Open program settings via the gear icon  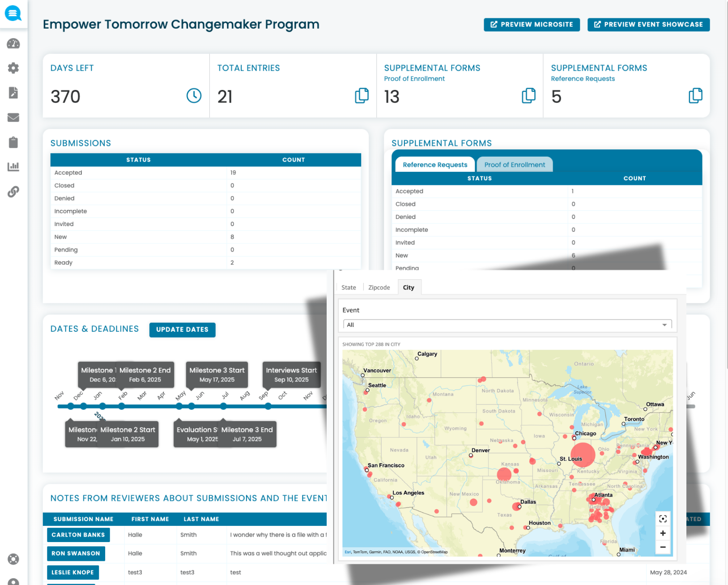coord(13,68)
